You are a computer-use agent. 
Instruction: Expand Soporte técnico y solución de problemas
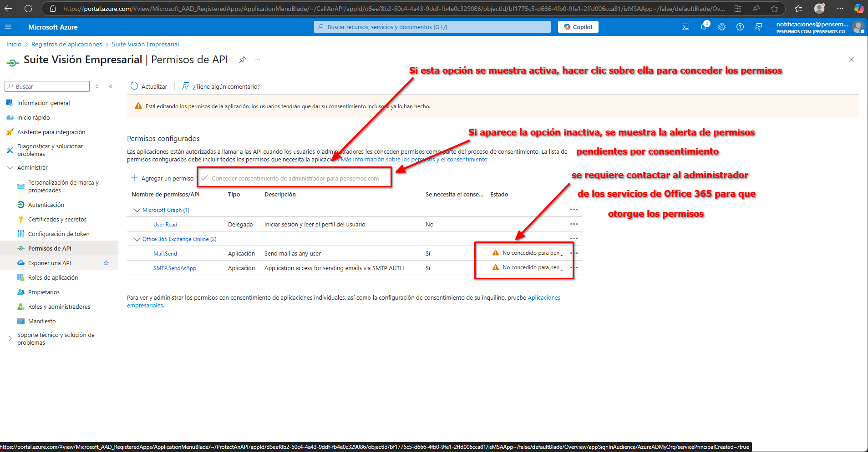[10, 339]
